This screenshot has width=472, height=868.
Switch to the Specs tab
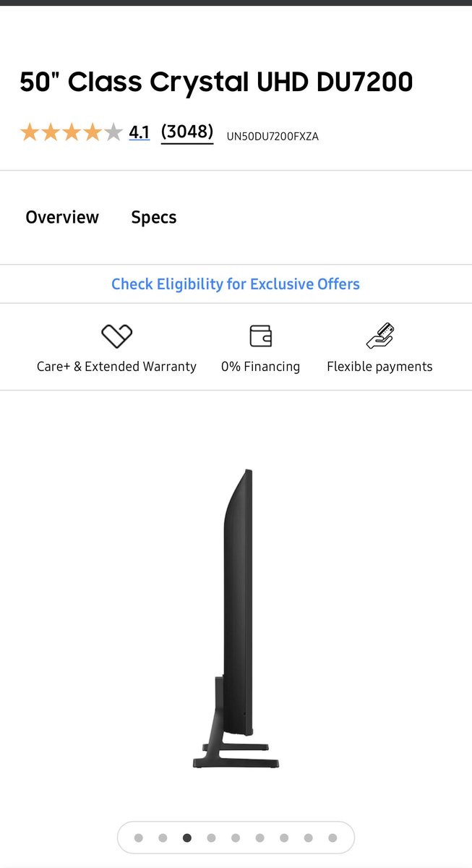[x=154, y=218]
